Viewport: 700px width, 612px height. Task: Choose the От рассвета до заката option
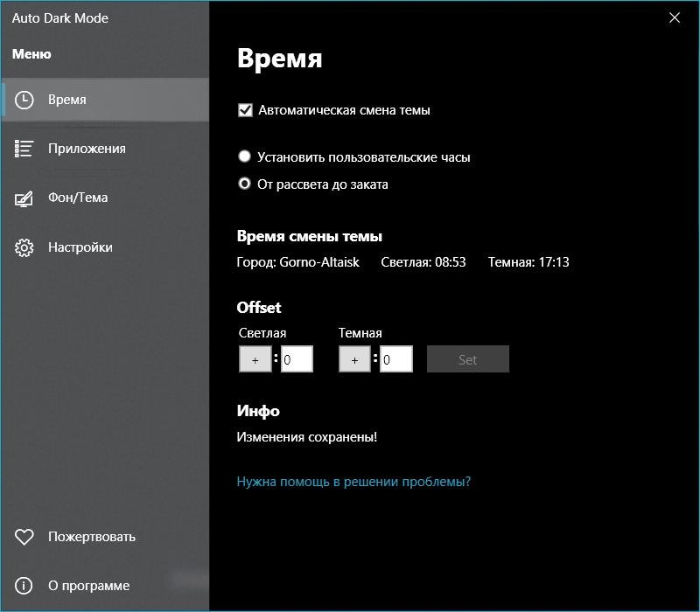245,184
